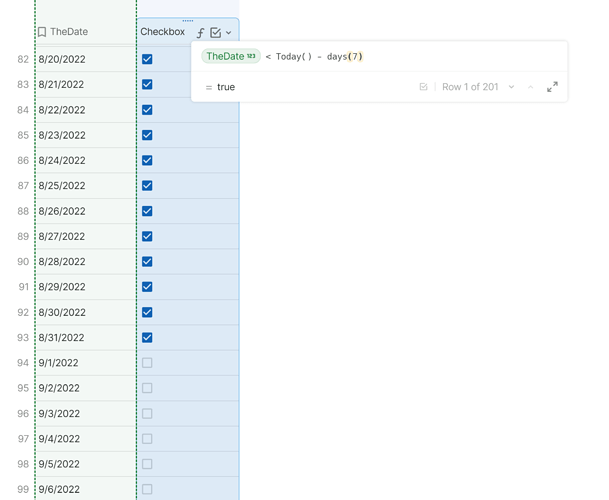Image resolution: width=609 pixels, height=500 pixels.
Task: Select the Checkbox column header label
Action: (x=162, y=31)
